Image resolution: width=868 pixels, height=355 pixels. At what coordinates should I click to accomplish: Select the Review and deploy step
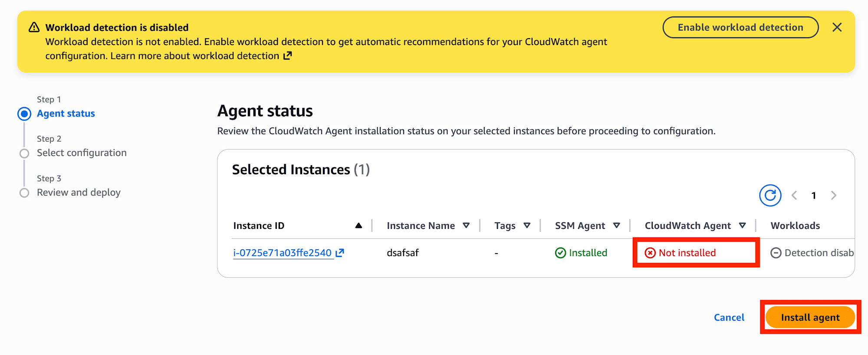tap(79, 192)
